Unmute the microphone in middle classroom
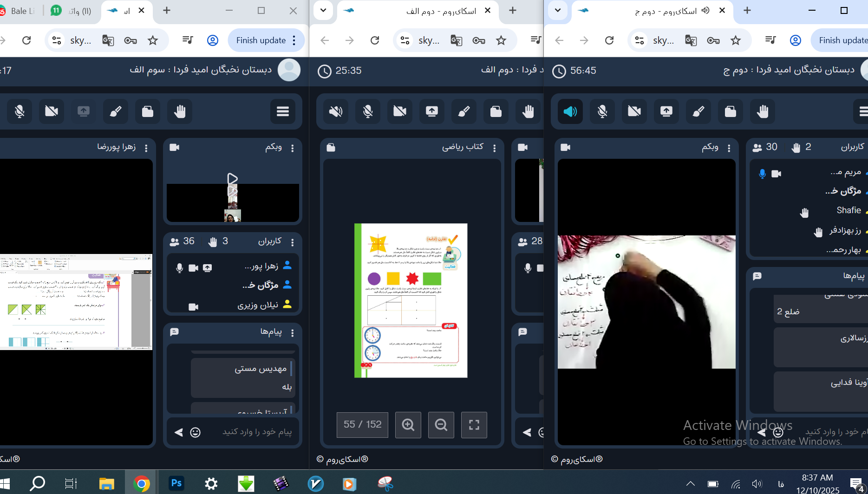 coord(367,111)
